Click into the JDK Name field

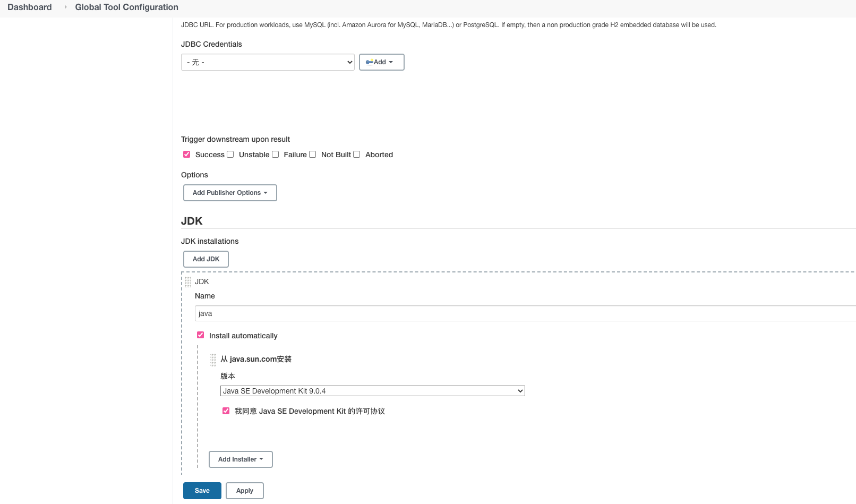[525, 313]
